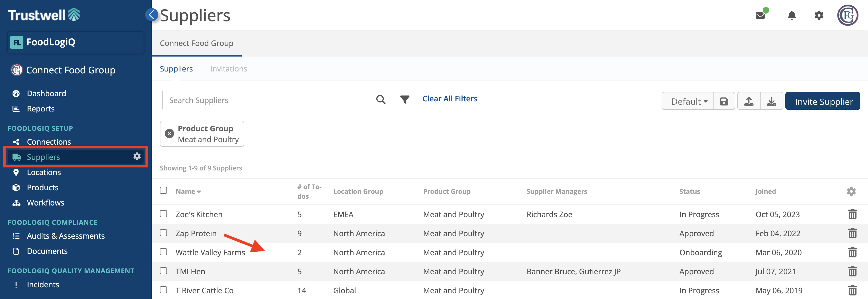Delete the Zap Protein supplier
Image resolution: width=868 pixels, height=299 pixels.
click(x=852, y=233)
